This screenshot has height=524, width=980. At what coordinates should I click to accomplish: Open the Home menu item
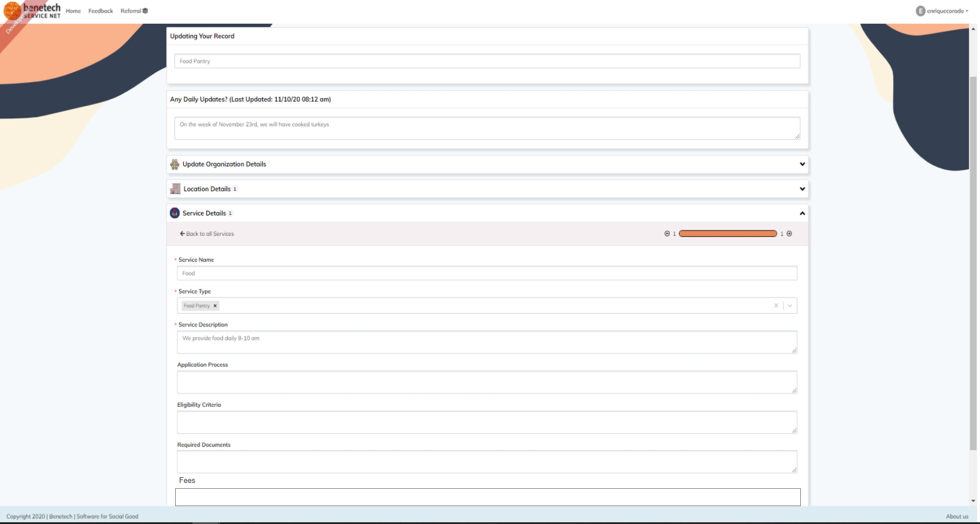73,11
